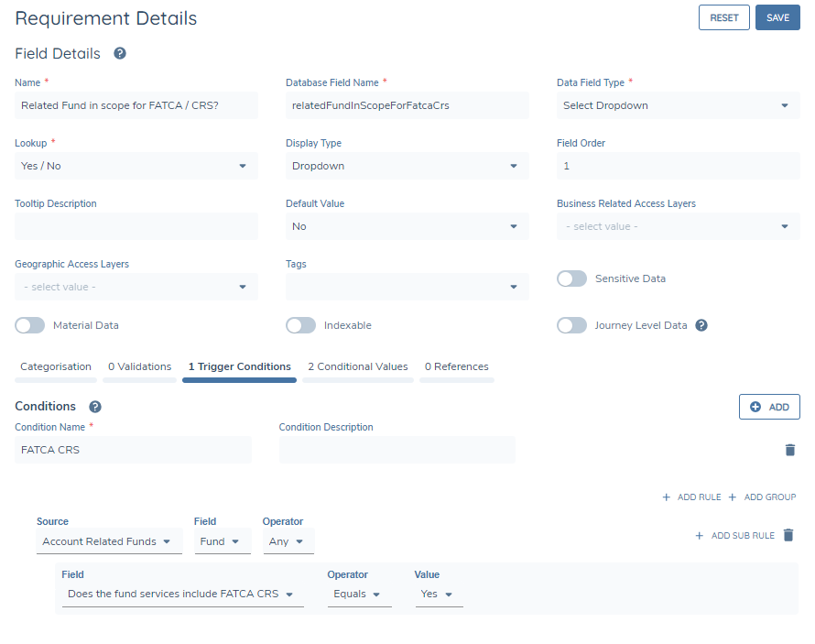
Task: Open the Data Field Type dropdown
Action: tap(678, 105)
